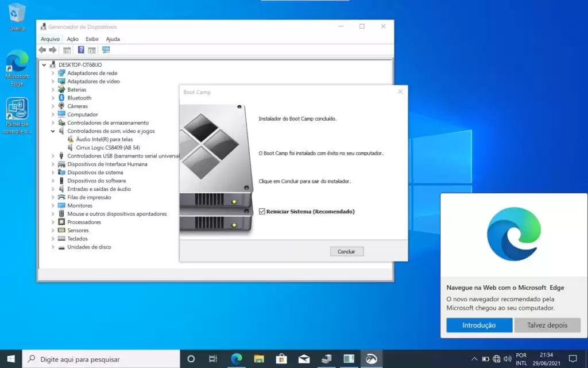Click the POR INTL language indicator
Viewport: 588px width, 368px height.
coord(521,359)
